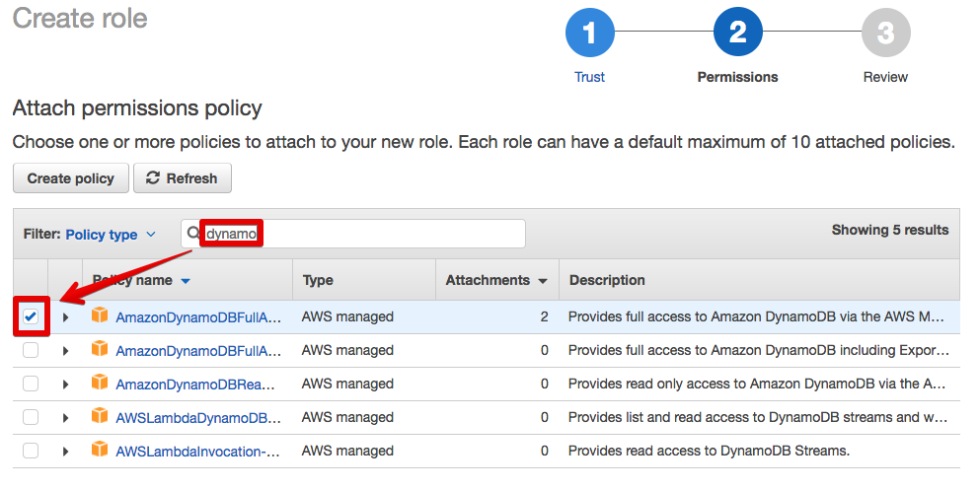Click step 2 circle for Permissions
This screenshot has height=490, width=980.
(x=737, y=32)
